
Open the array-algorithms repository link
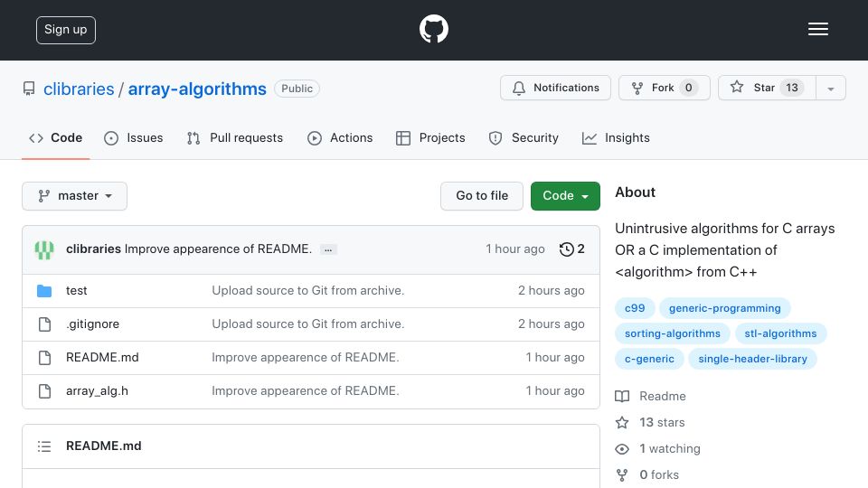(x=197, y=89)
